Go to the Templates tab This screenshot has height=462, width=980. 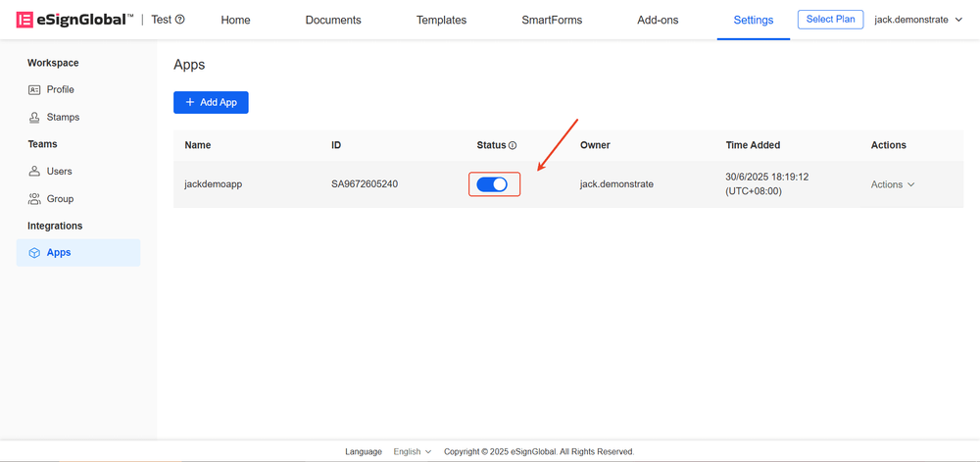coord(441,20)
